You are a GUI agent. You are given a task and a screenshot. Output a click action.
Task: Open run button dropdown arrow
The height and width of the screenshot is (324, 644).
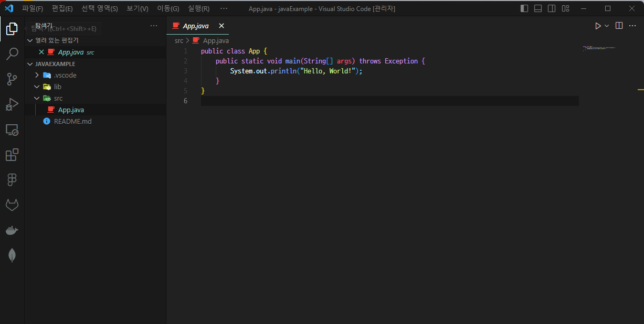coord(607,26)
